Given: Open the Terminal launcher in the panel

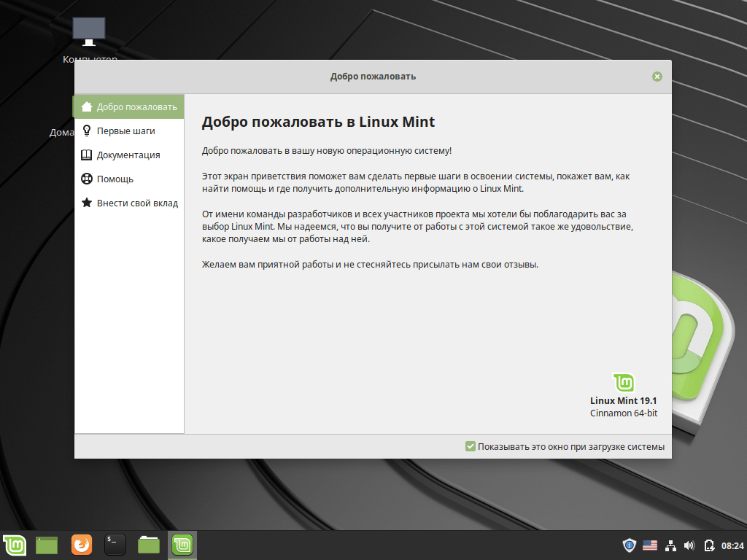Looking at the screenshot, I should [x=115, y=545].
